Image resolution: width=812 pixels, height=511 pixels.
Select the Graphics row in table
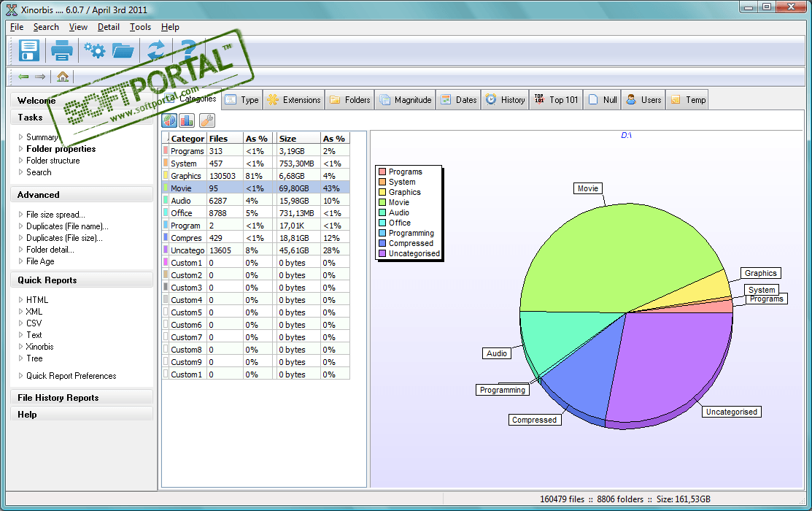pyautogui.click(x=256, y=176)
